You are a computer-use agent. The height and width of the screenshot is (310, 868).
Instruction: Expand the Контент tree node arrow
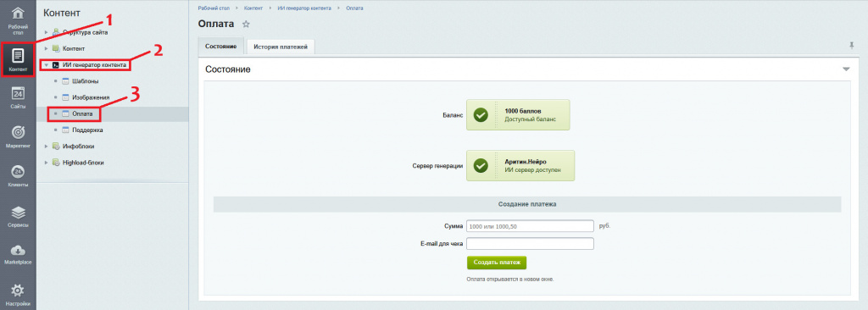coord(47,49)
